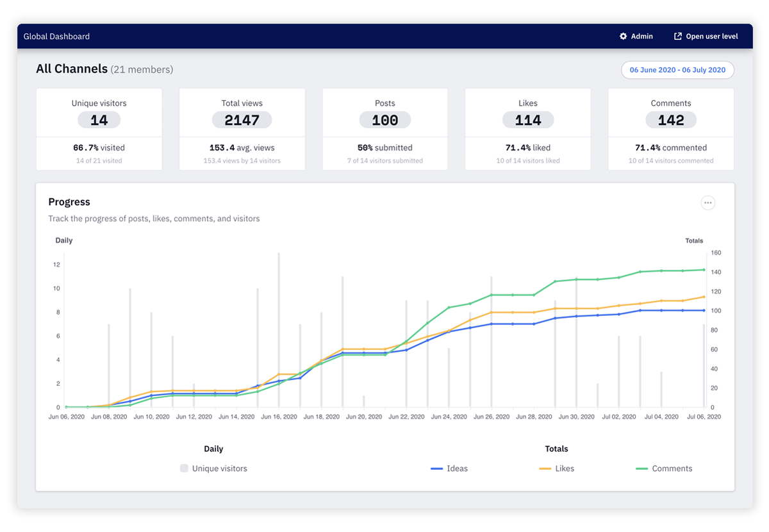This screenshot has width=769, height=532.
Task: Click 7 of 14 visitors submitted caption
Action: [385, 161]
